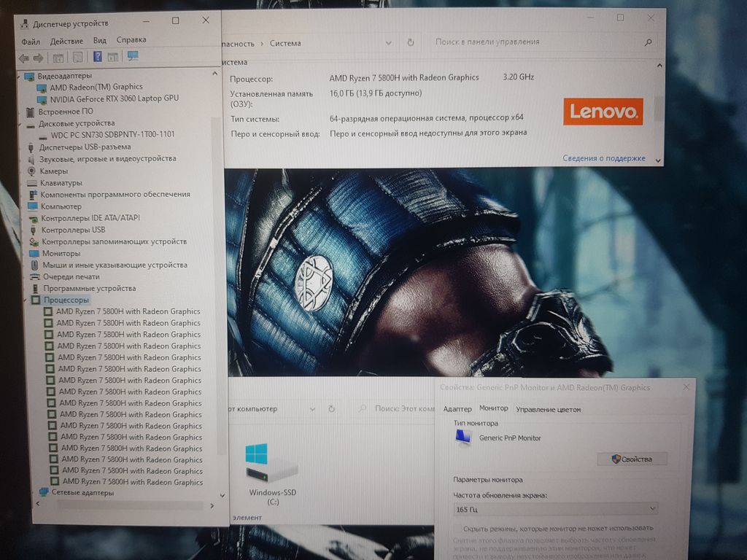The image size is (747, 560).
Task: Click the Мониторы category icon
Action: pyautogui.click(x=34, y=253)
